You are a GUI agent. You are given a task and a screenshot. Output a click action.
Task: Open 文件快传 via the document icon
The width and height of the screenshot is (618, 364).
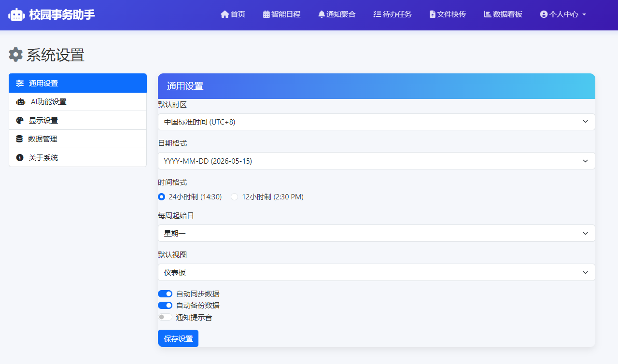[432, 14]
